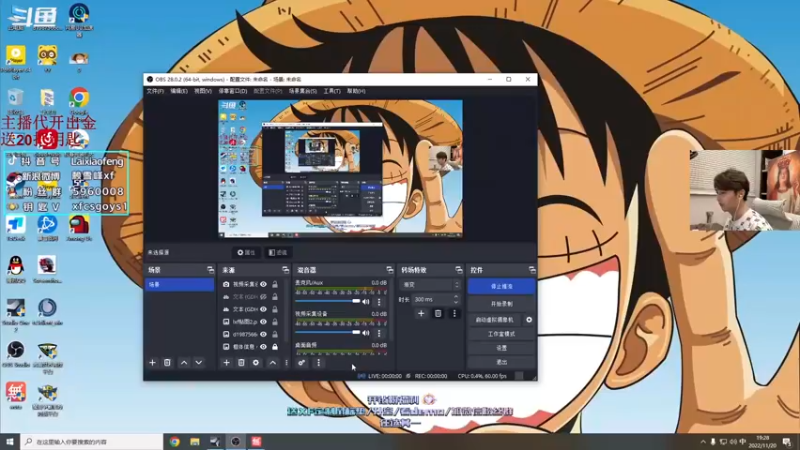Open the 渐变 transition type dropdown
Viewport: 800px width, 450px height.
tap(431, 285)
